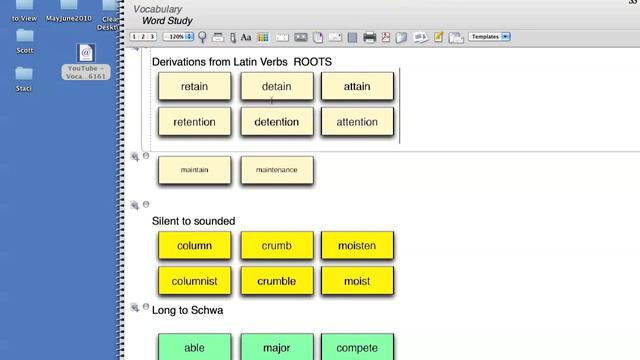Click the Long to Schwa heading

[187, 311]
